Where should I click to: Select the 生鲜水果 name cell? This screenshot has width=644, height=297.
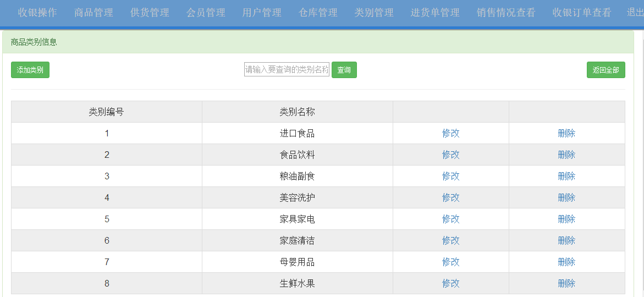(x=298, y=283)
